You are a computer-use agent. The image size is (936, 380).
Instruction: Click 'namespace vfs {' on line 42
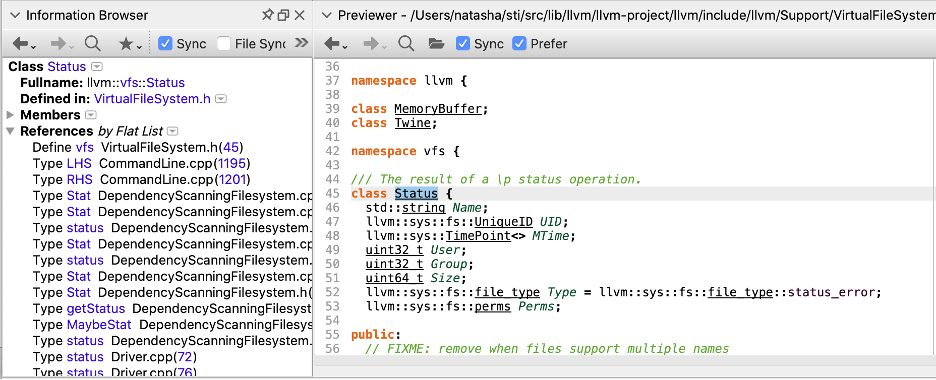point(405,152)
